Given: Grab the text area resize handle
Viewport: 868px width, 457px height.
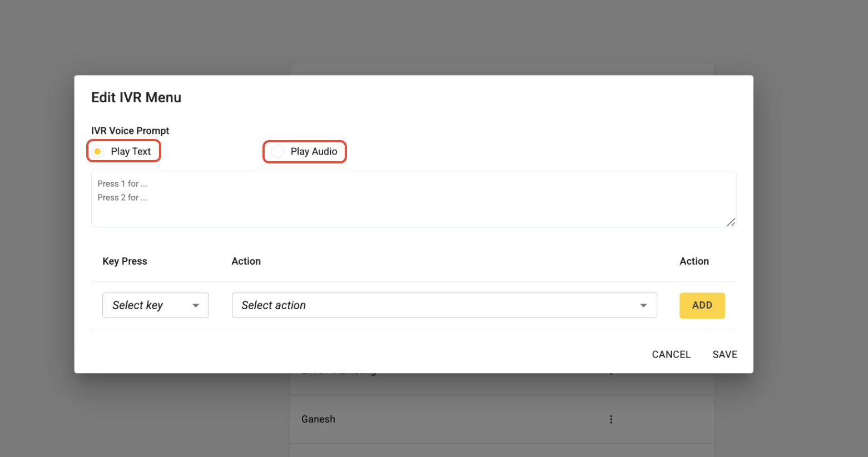Looking at the screenshot, I should coord(731,222).
